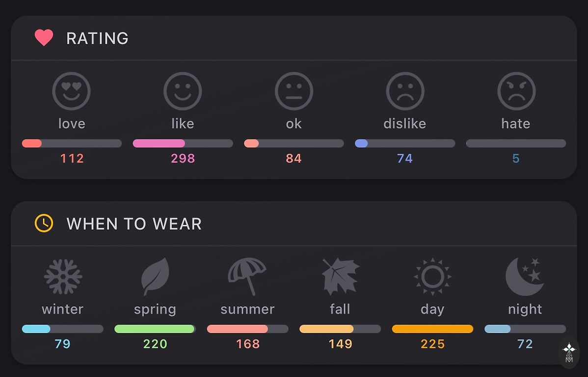Click the RATING section heading
Viewport: 588px width, 377px height.
tap(97, 38)
